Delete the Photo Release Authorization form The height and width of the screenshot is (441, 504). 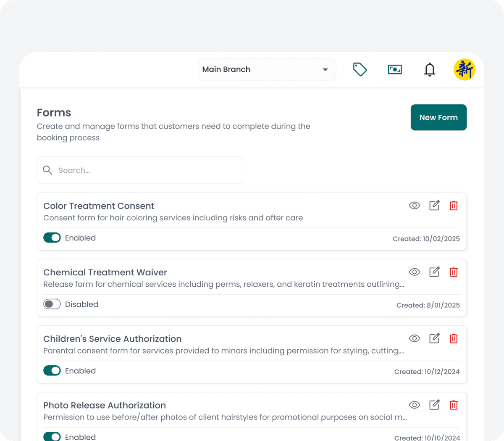point(454,405)
